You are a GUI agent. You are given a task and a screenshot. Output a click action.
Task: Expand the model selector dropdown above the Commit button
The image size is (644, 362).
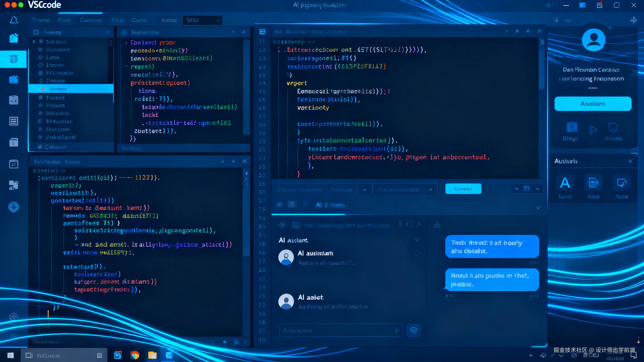pos(405,189)
